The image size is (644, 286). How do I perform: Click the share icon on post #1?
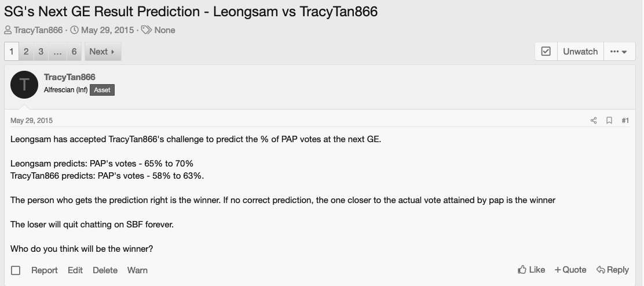594,121
